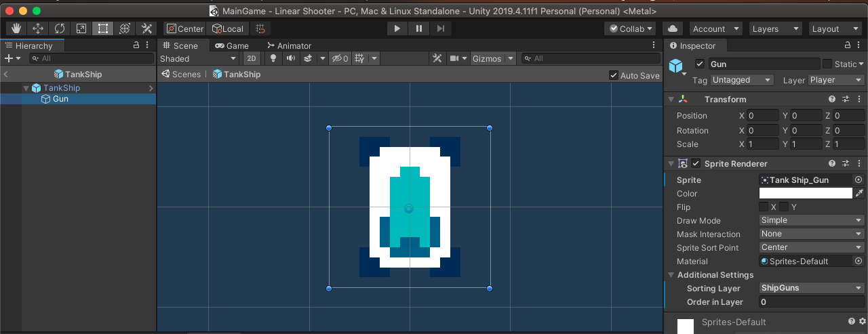
Task: Click the Play button
Action: coord(397,28)
